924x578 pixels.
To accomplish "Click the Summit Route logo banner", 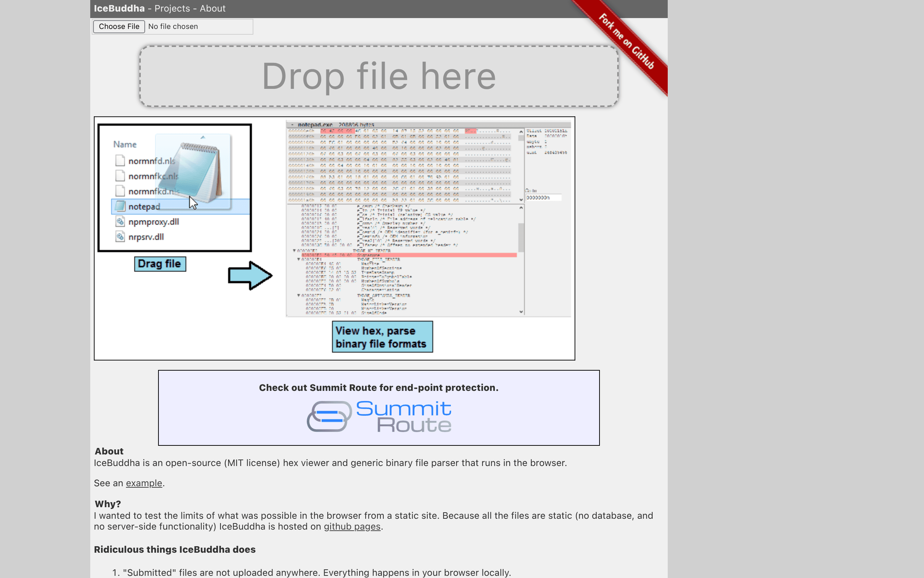I will click(x=379, y=416).
